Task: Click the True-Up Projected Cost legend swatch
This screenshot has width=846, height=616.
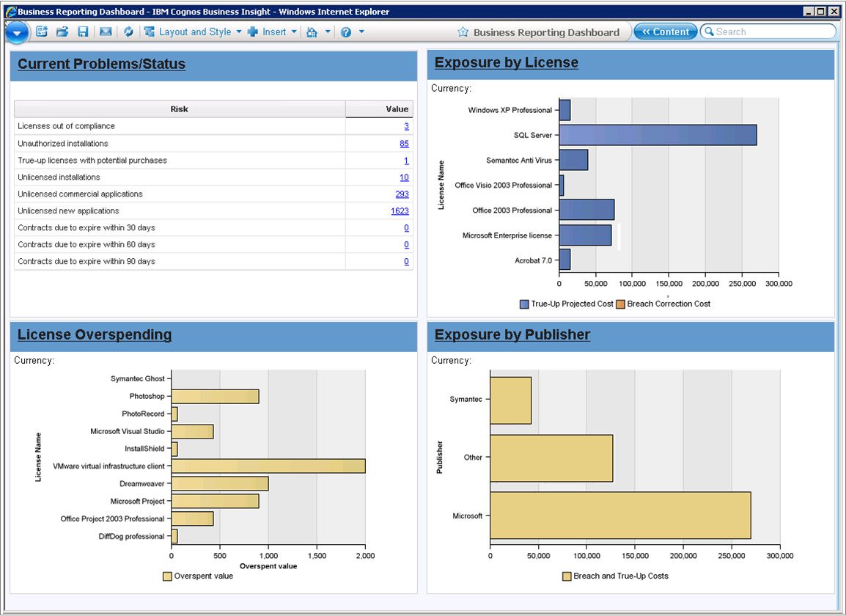Action: [x=524, y=304]
